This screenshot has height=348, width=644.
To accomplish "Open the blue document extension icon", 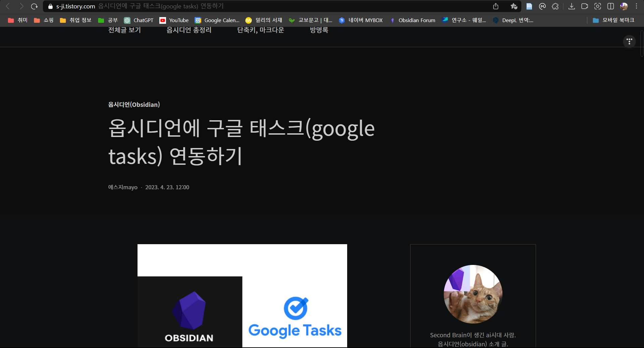I will (529, 6).
